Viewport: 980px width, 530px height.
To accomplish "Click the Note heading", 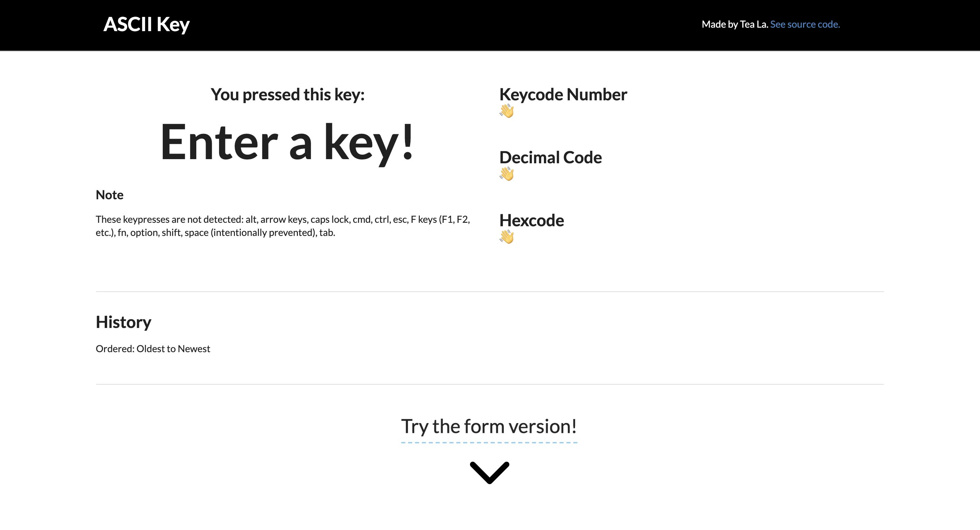I will (x=110, y=194).
